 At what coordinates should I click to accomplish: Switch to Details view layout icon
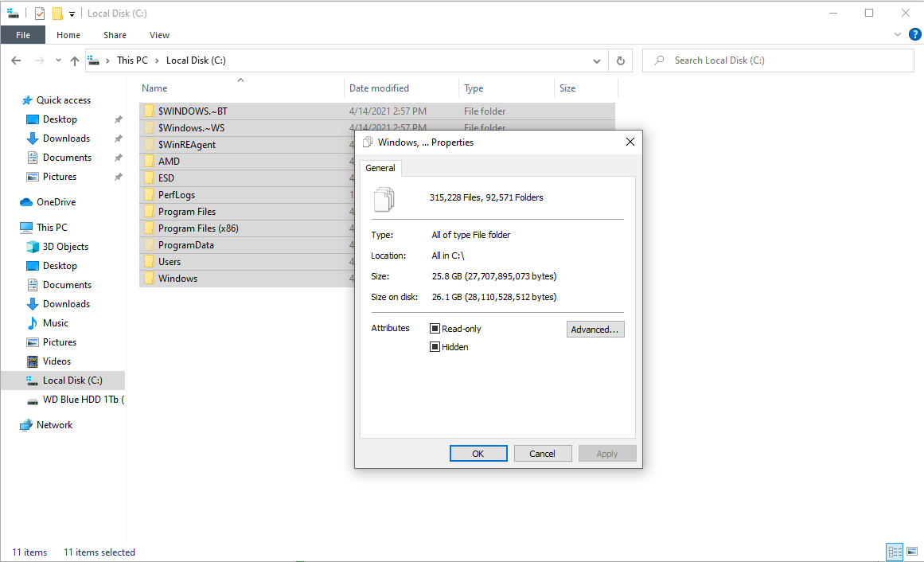tap(895, 552)
